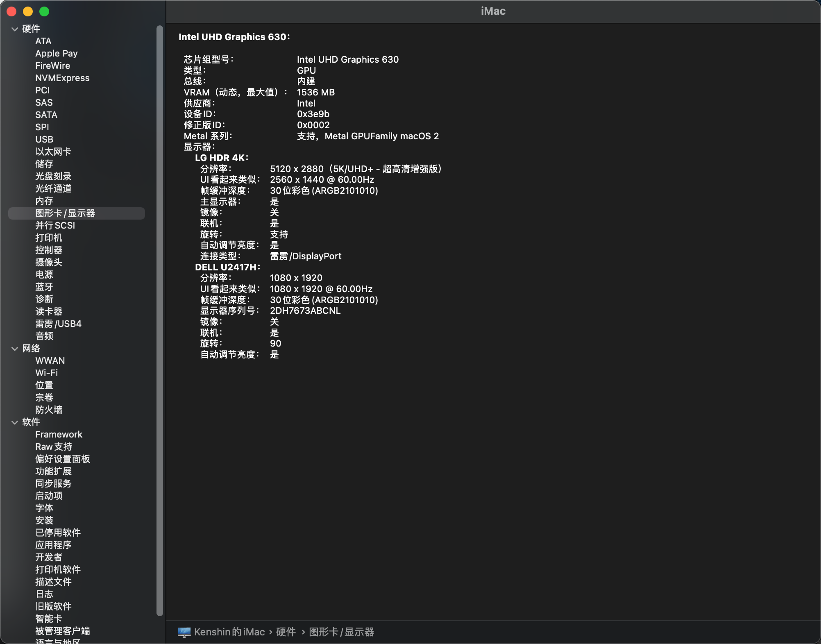821x644 pixels.
Task: Open Wi-Fi under network section
Action: click(x=46, y=373)
